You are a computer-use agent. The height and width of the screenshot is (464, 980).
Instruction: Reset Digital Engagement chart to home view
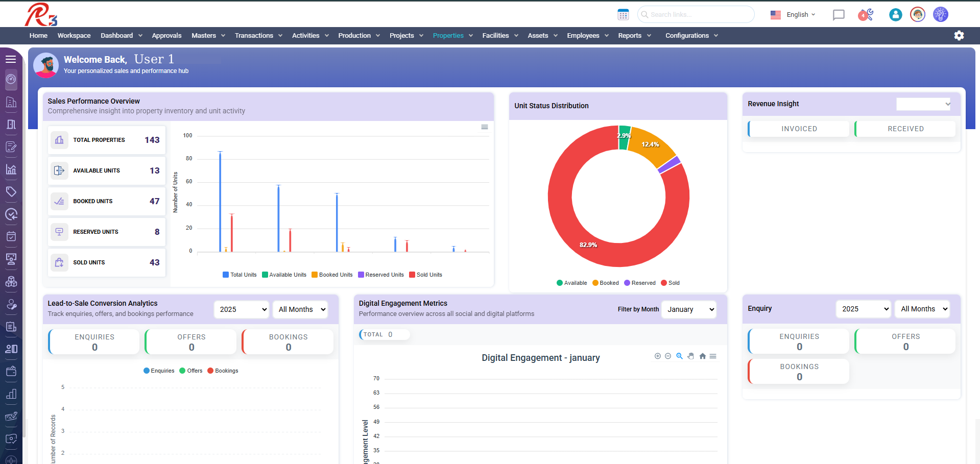(x=702, y=356)
